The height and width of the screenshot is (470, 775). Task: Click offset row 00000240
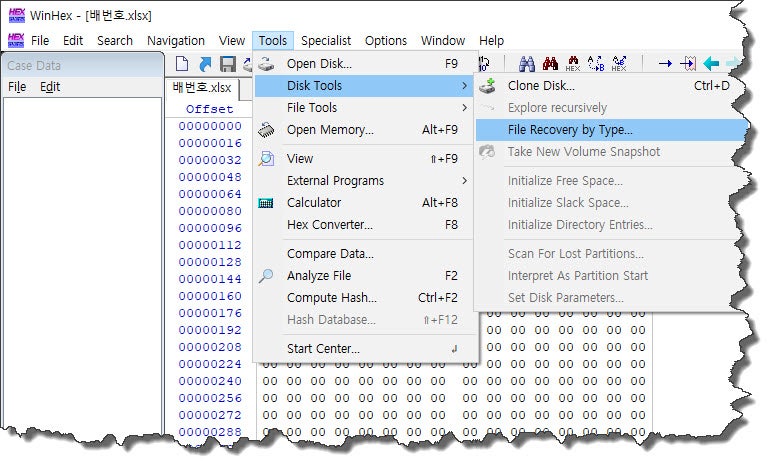coord(210,382)
